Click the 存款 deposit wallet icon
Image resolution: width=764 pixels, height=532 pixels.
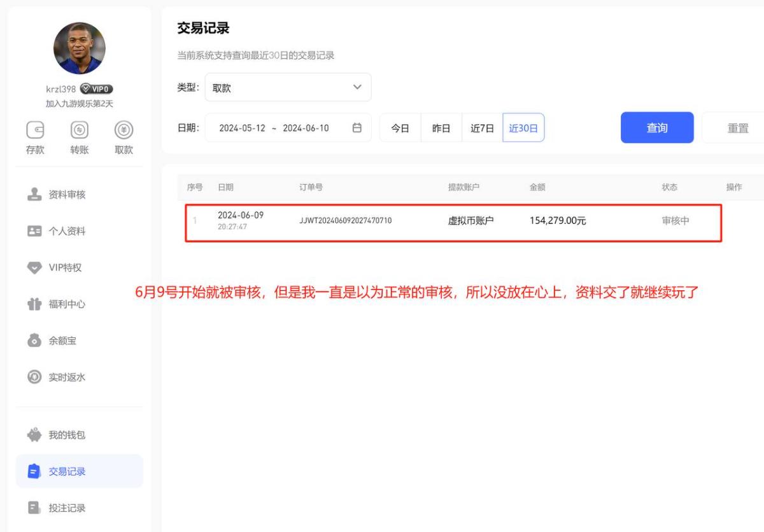(35, 130)
